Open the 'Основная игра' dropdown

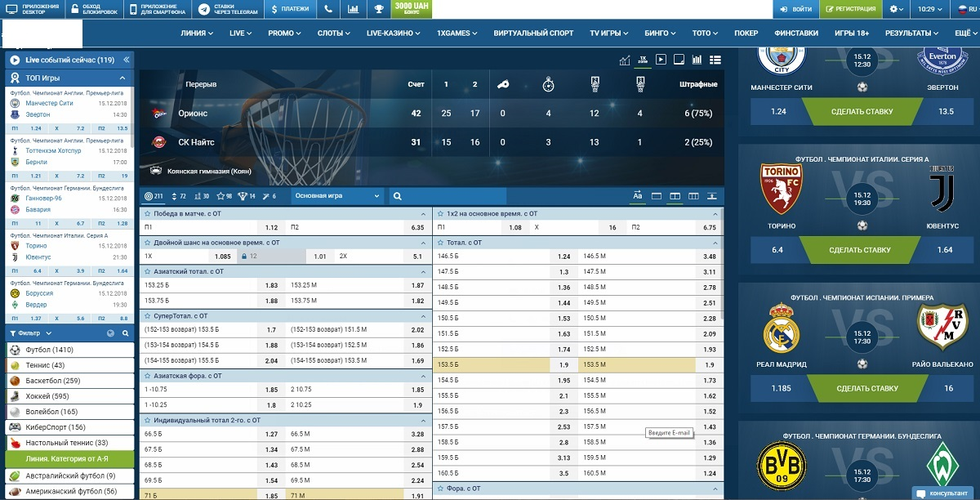[x=336, y=196]
